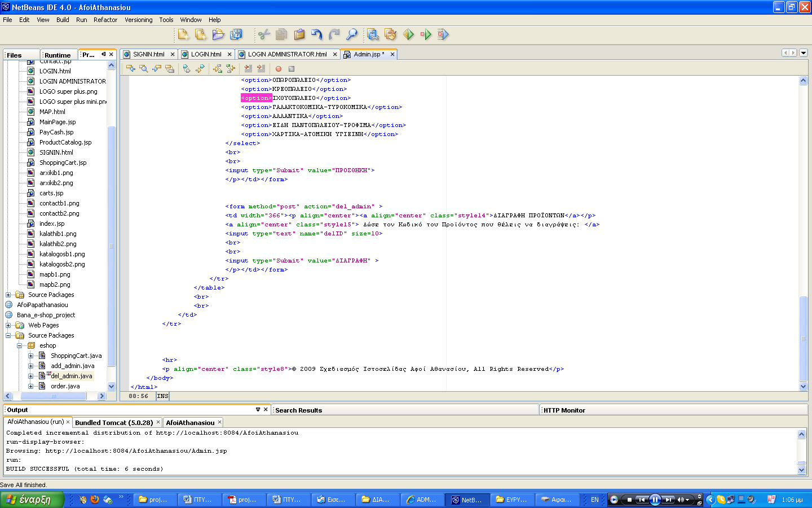Screen dimensions: 812x508
Task: Click the New File toolbar icon
Action: (183, 34)
